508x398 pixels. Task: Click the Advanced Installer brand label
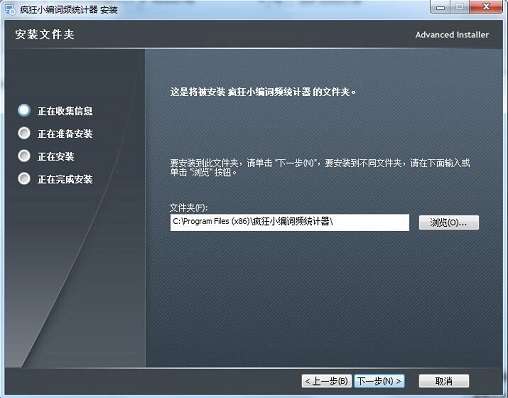pos(452,35)
